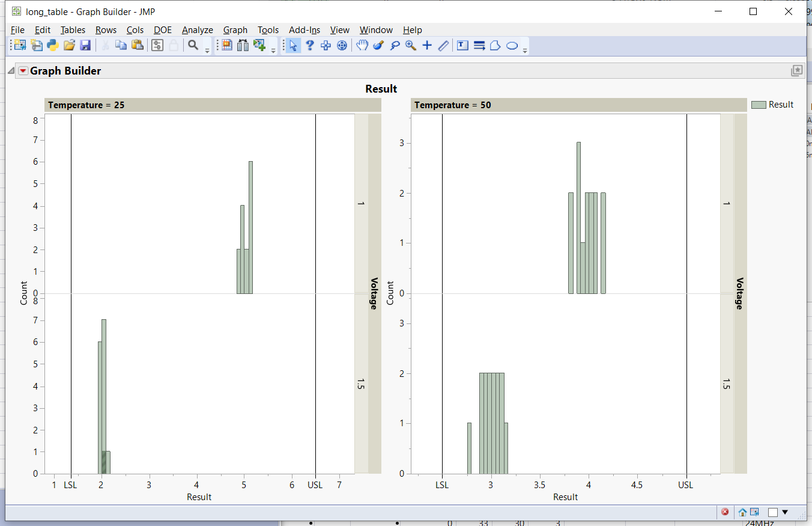Open the Add-Ins menu
812x526 pixels.
(x=304, y=30)
